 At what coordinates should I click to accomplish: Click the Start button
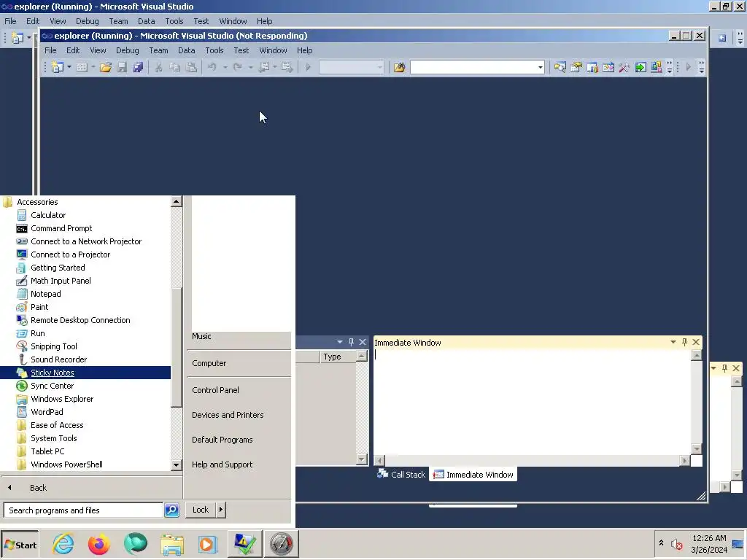click(20, 545)
